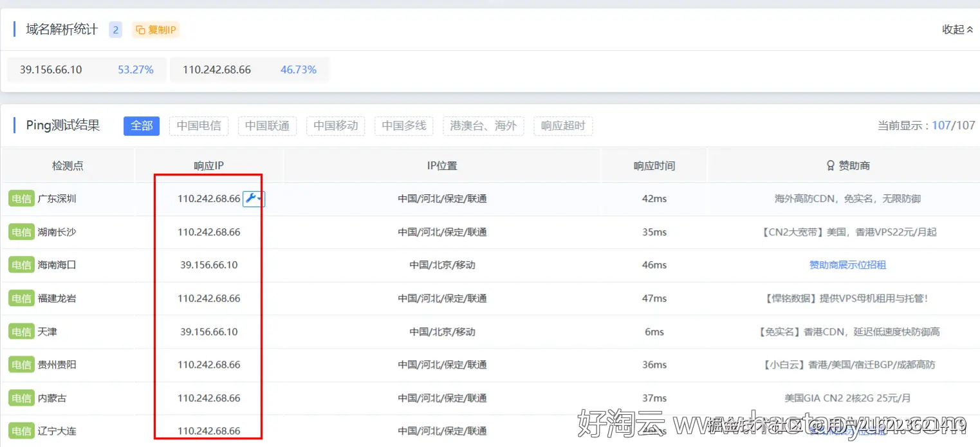Show 港澳台、海外 results
980x447 pixels.
pos(483,125)
